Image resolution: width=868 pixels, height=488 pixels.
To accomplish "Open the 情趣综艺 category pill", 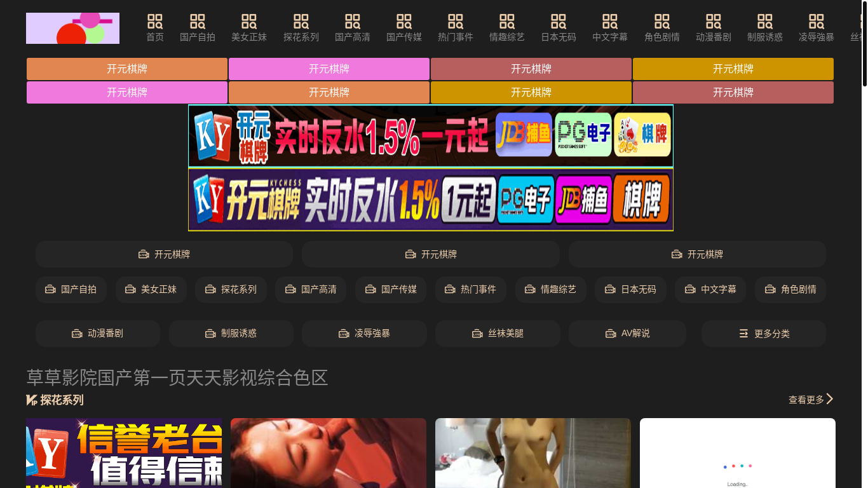I will click(551, 289).
